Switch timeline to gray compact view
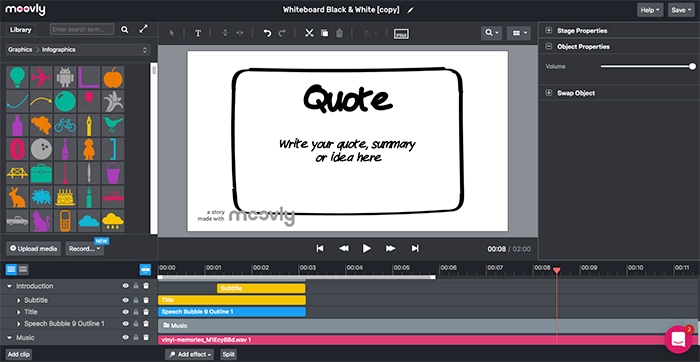Image resolution: width=700 pixels, height=362 pixels. click(23, 269)
